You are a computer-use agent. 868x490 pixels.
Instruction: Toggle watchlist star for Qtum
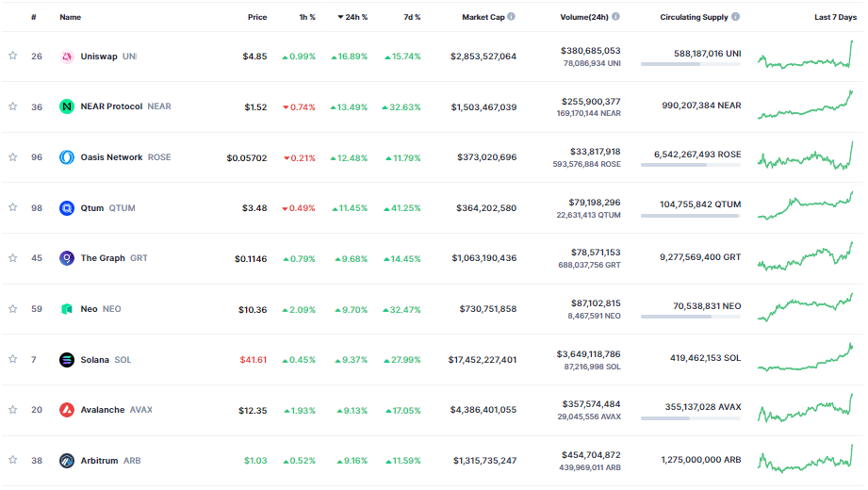tap(13, 207)
